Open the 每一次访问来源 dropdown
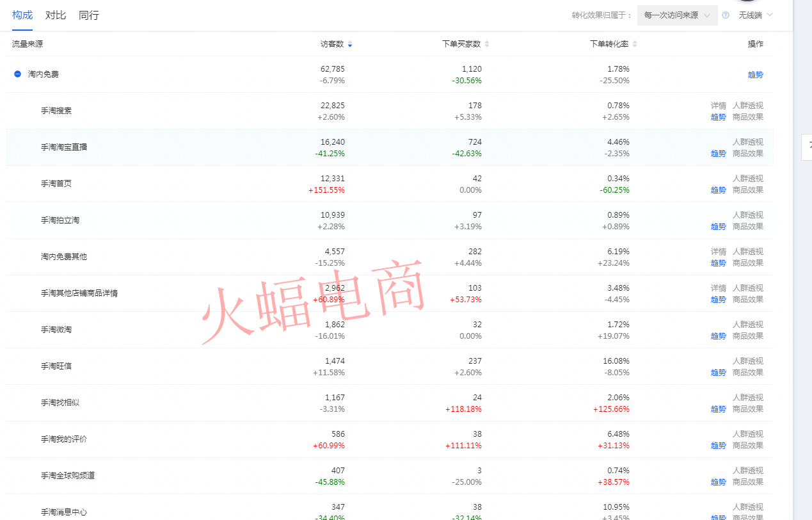 click(677, 15)
